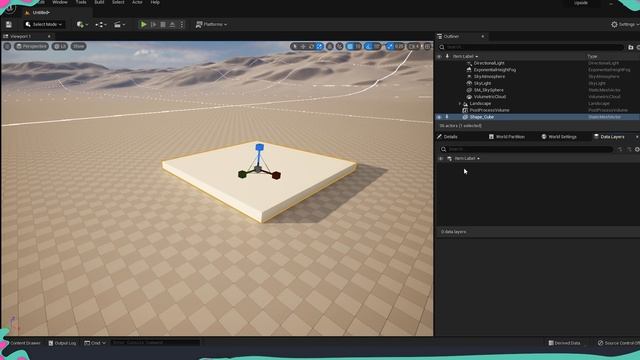640x360 pixels.
Task: Open the Help menu
Action: click(155, 2)
